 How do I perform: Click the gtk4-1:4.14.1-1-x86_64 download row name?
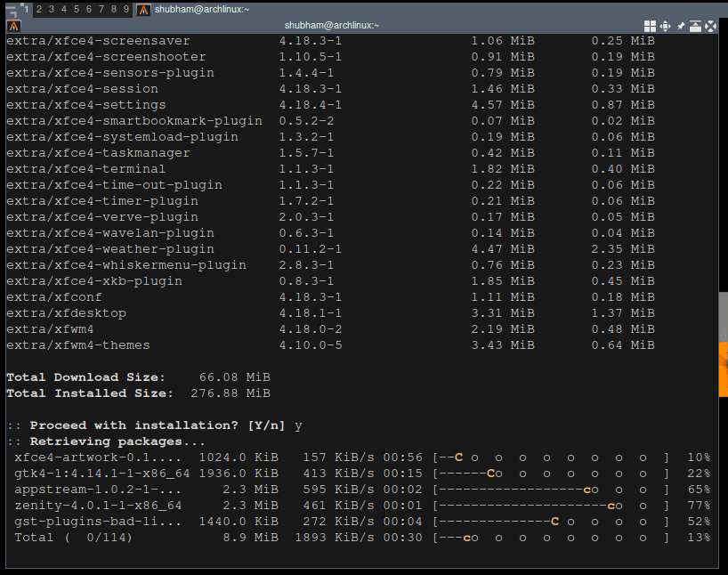click(102, 474)
